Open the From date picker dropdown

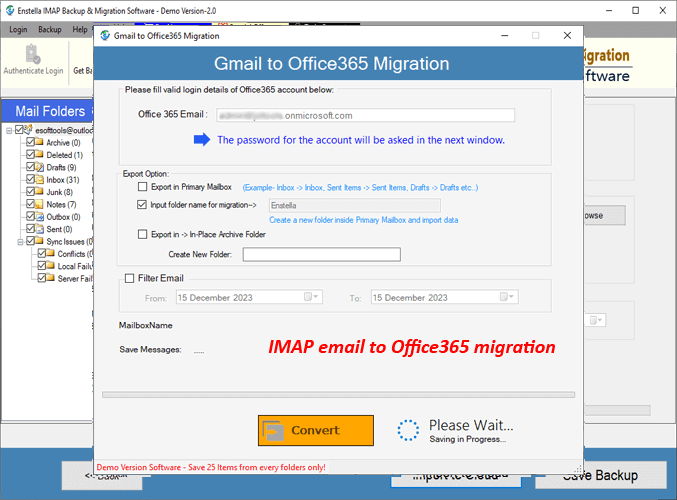(x=312, y=297)
